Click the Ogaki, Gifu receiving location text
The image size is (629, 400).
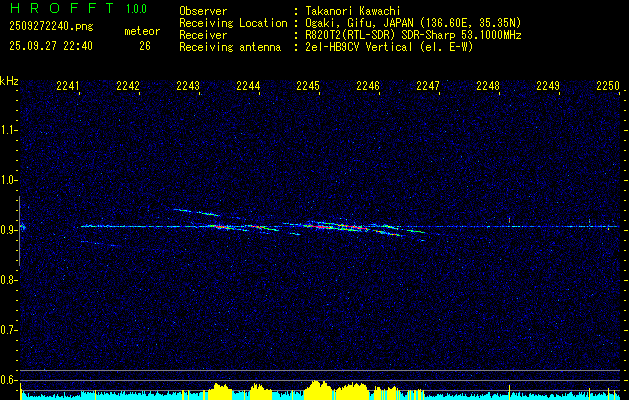[413, 23]
